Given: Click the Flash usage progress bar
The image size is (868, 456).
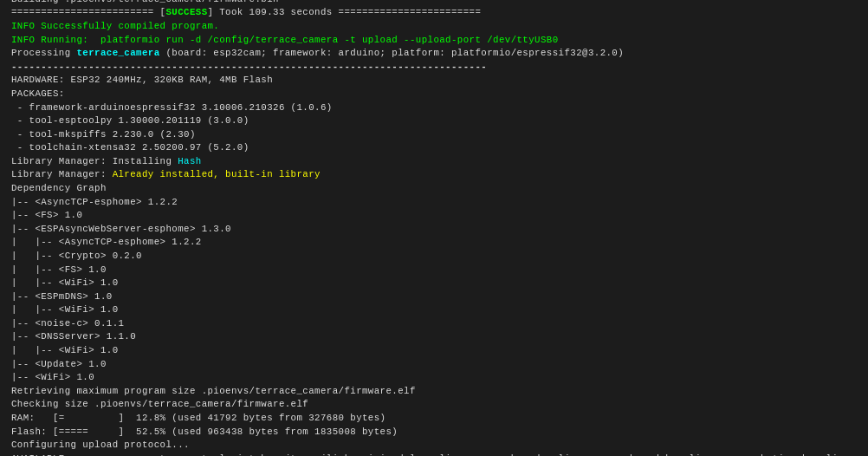Looking at the screenshot, I should 88,432.
